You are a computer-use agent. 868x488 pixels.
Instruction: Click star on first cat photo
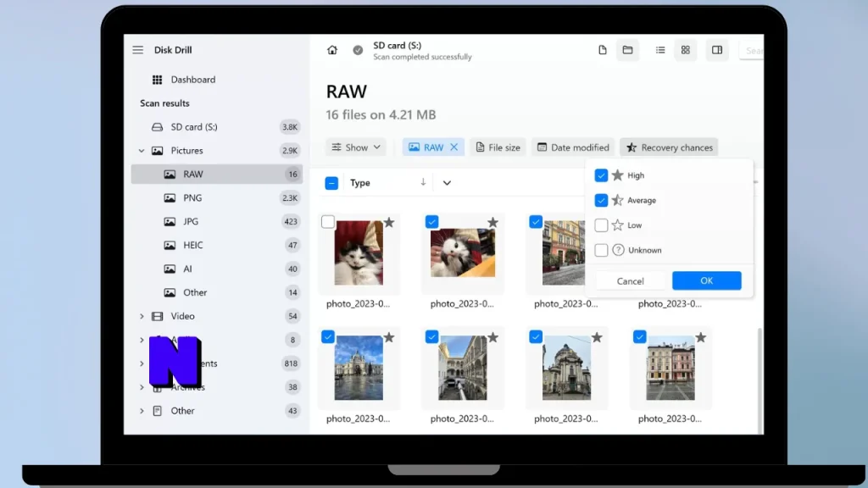(x=389, y=223)
